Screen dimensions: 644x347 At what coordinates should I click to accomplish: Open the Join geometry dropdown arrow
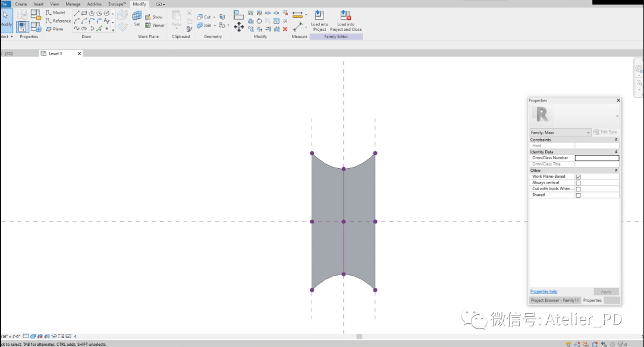[x=215, y=26]
